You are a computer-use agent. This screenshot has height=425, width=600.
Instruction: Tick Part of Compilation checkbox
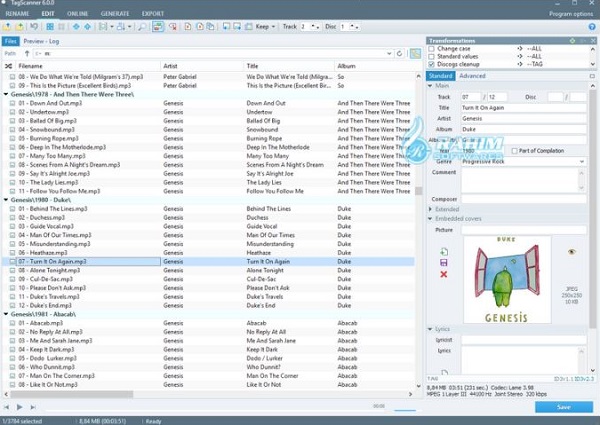click(516, 150)
